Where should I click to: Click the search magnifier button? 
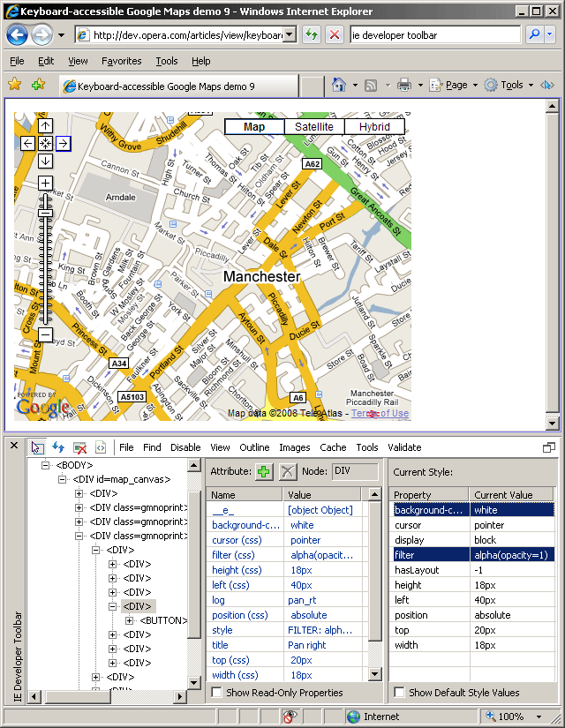click(534, 34)
